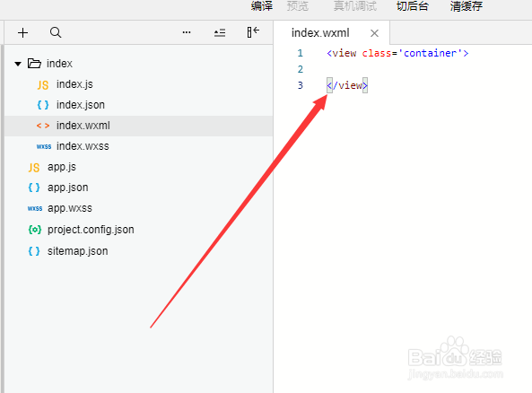Click the wxss icon beside app.wxss
Screen dimensions: 532x393
click(35, 208)
